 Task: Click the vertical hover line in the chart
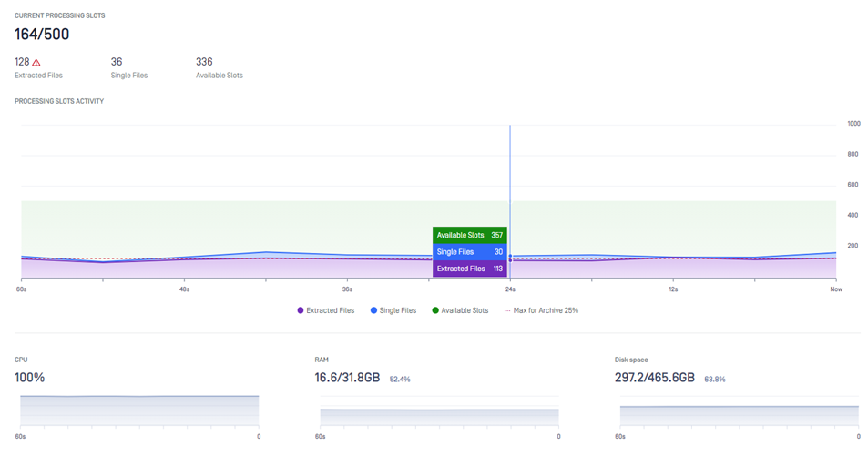(x=510, y=182)
